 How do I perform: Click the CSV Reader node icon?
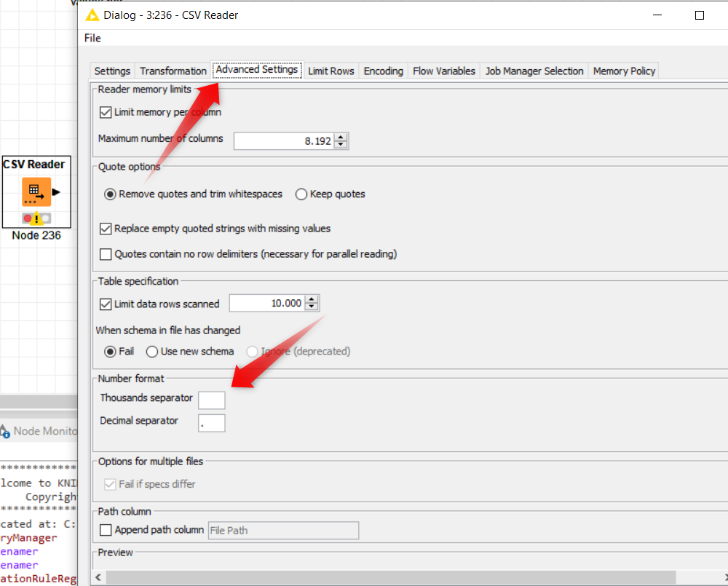[x=36, y=191]
